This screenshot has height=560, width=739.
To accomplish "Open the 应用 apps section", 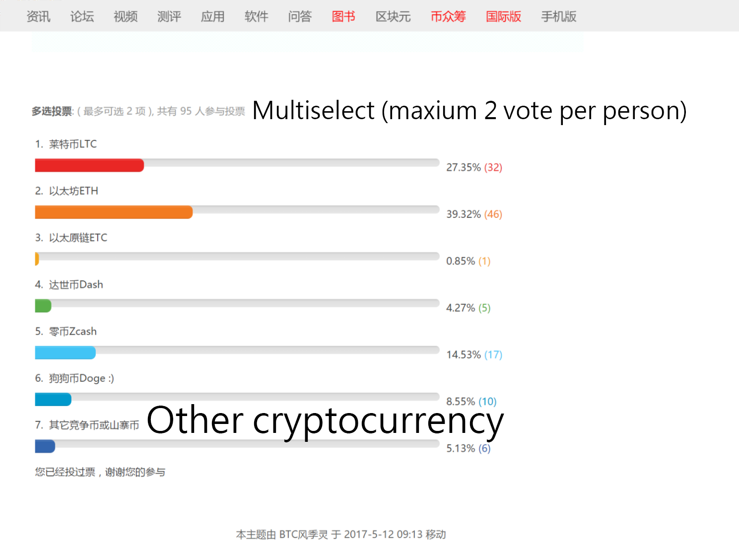I will point(213,16).
